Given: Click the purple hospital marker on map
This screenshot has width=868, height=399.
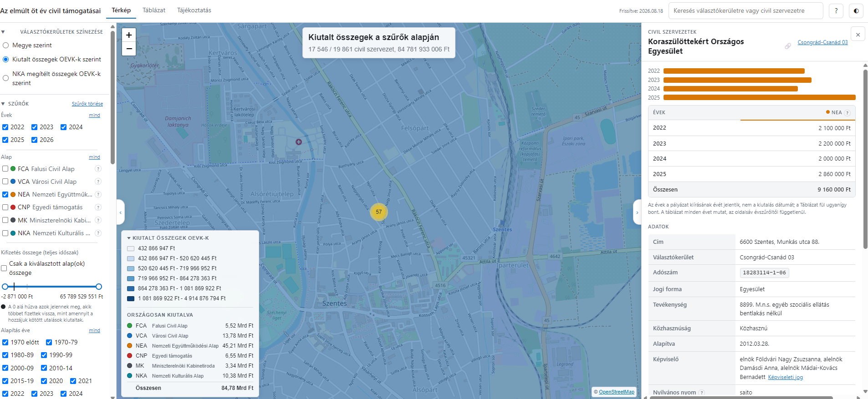Looking at the screenshot, I should tap(299, 142).
